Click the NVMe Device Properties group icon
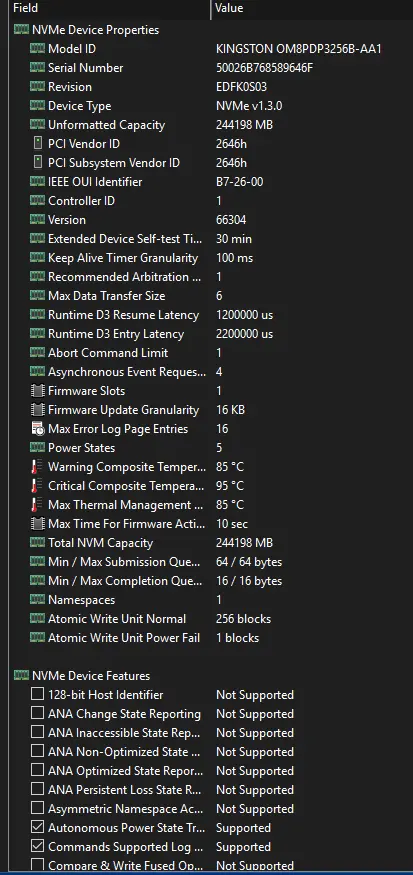The height and width of the screenshot is (875, 413). point(21,30)
